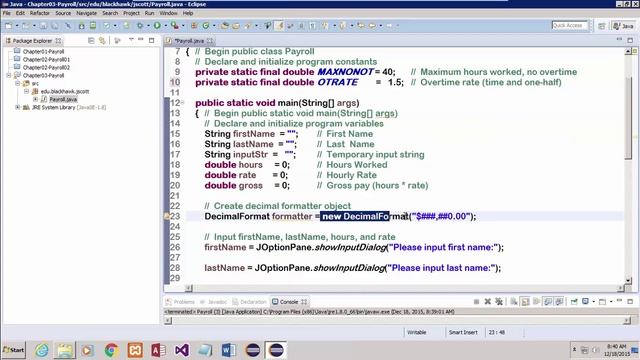Click the Display Selected Console icon

(x=585, y=302)
